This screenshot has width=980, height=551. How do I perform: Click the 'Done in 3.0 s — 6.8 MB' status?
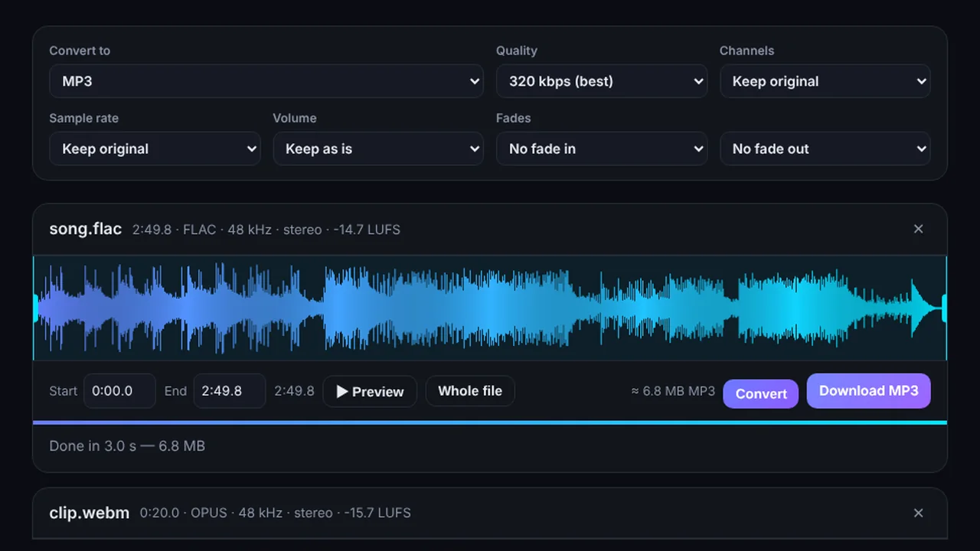point(127,446)
